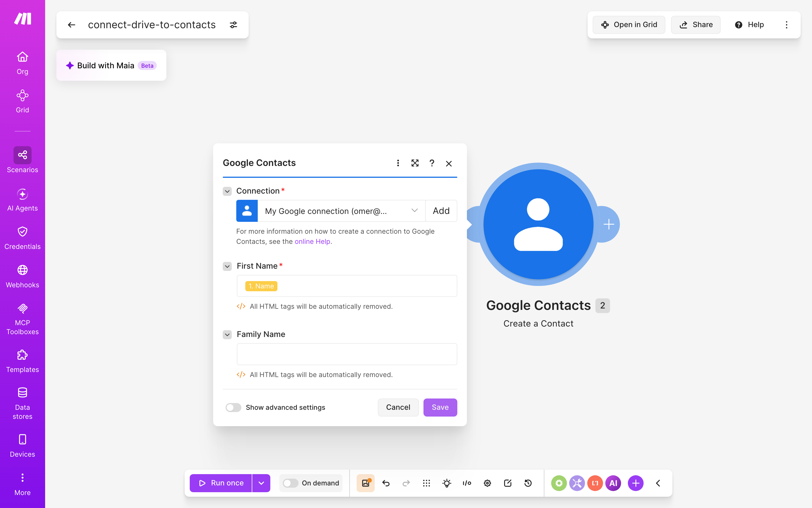This screenshot has width=812, height=508.
Task: Toggle Show advanced settings
Action: (x=233, y=408)
